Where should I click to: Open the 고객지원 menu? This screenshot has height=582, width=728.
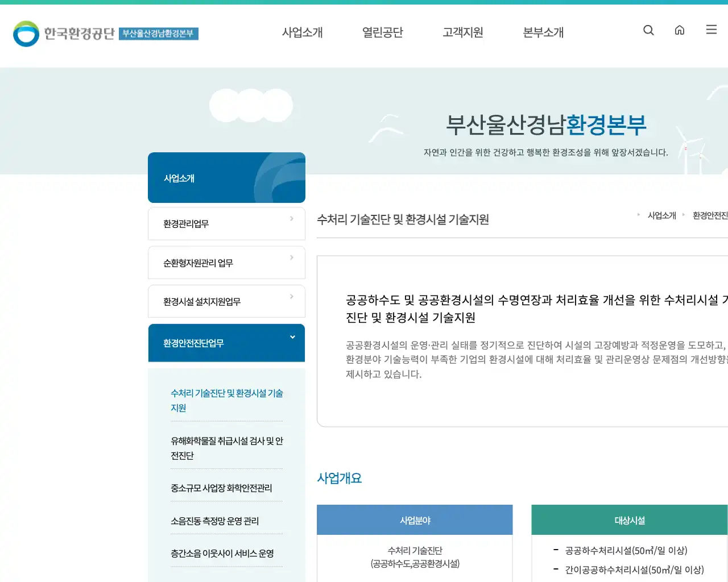tap(462, 32)
